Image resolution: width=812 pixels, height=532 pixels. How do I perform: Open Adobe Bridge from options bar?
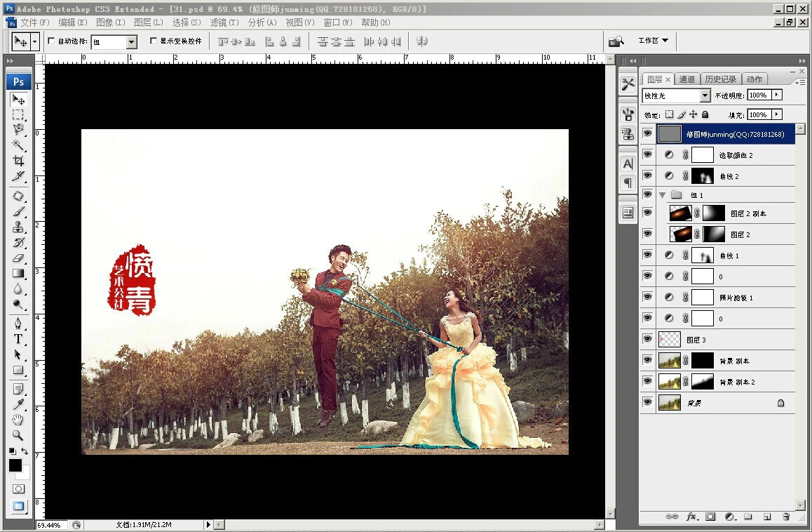[616, 41]
